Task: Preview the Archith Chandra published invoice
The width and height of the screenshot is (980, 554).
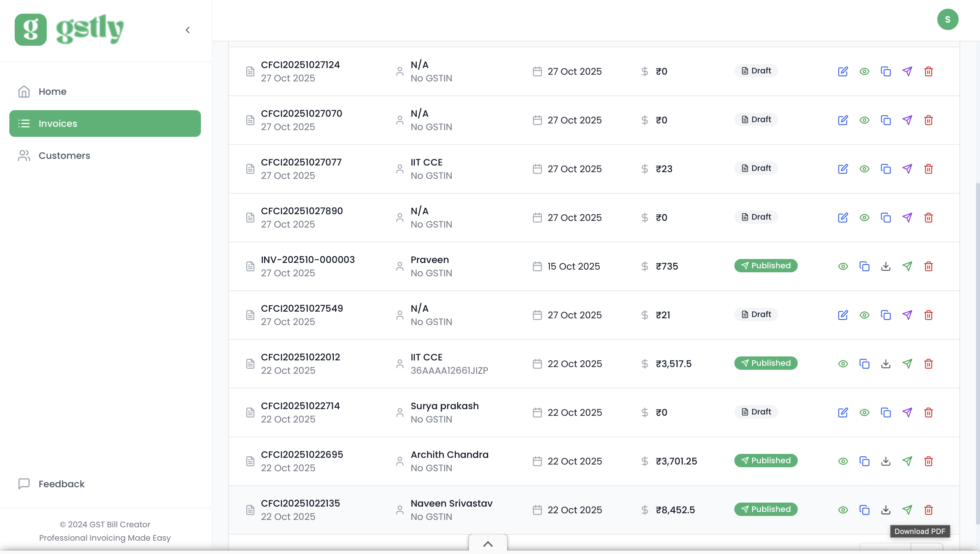Action: (843, 461)
